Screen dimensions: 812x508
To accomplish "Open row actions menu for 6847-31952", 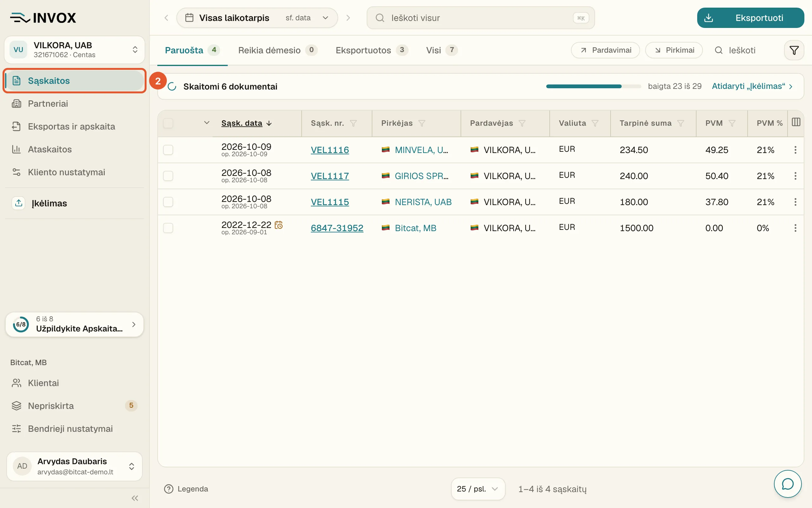I will (795, 228).
